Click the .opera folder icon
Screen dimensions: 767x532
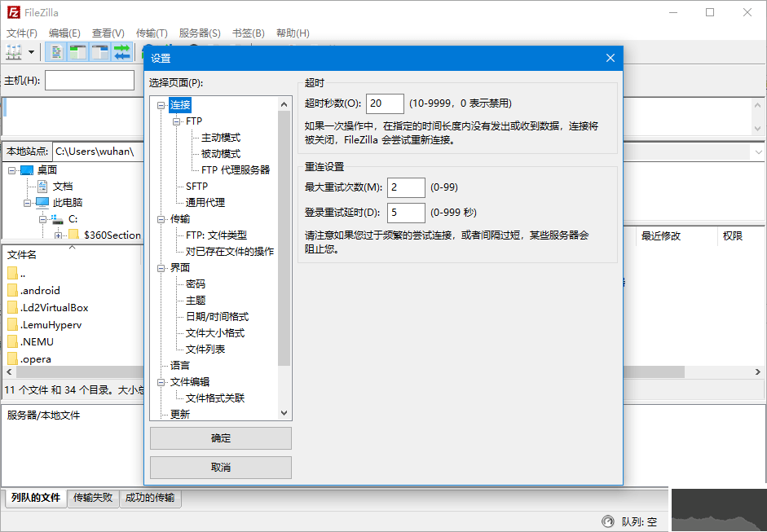click(x=12, y=359)
